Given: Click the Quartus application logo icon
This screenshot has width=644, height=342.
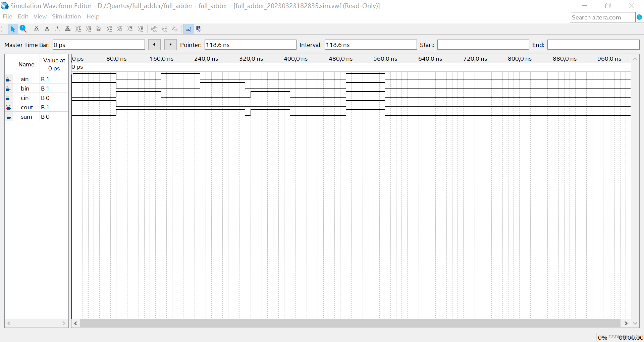Looking at the screenshot, I should pos(5,6).
